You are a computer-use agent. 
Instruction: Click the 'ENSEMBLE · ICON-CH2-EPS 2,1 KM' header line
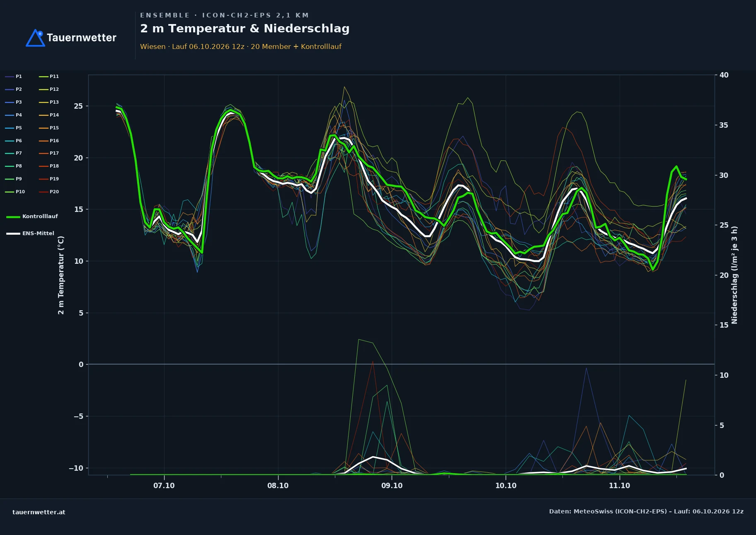(225, 15)
